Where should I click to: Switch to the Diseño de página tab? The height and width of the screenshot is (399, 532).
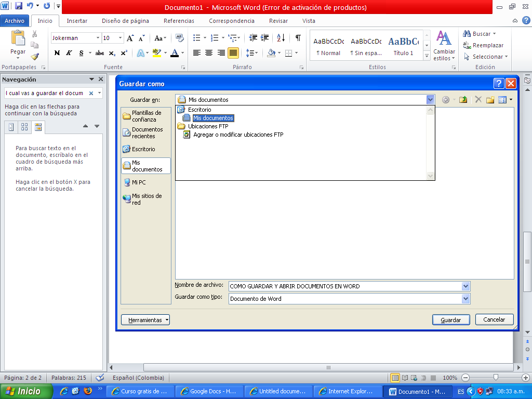pos(125,21)
